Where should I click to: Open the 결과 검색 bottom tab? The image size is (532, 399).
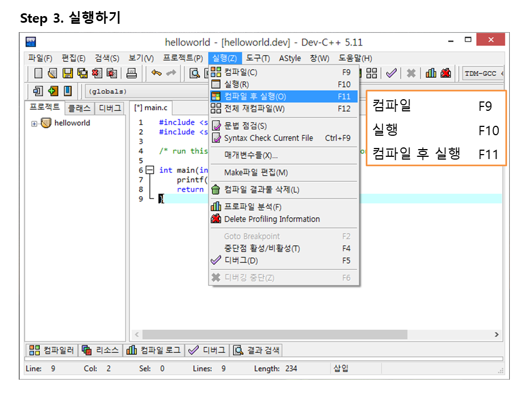(256, 350)
